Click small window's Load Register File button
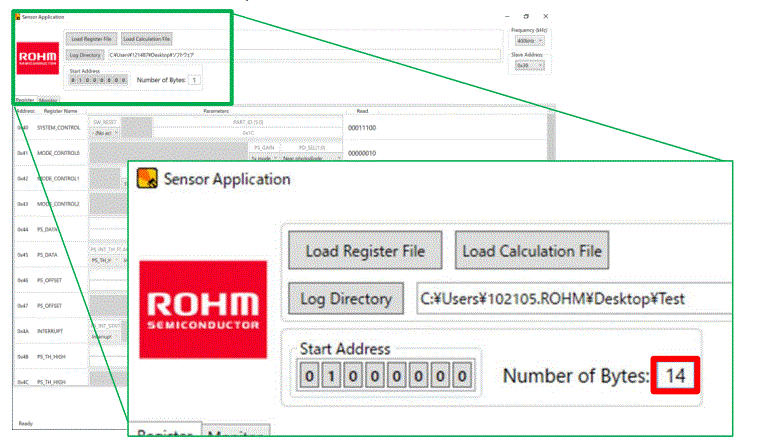The image size is (760, 448). 91,39
